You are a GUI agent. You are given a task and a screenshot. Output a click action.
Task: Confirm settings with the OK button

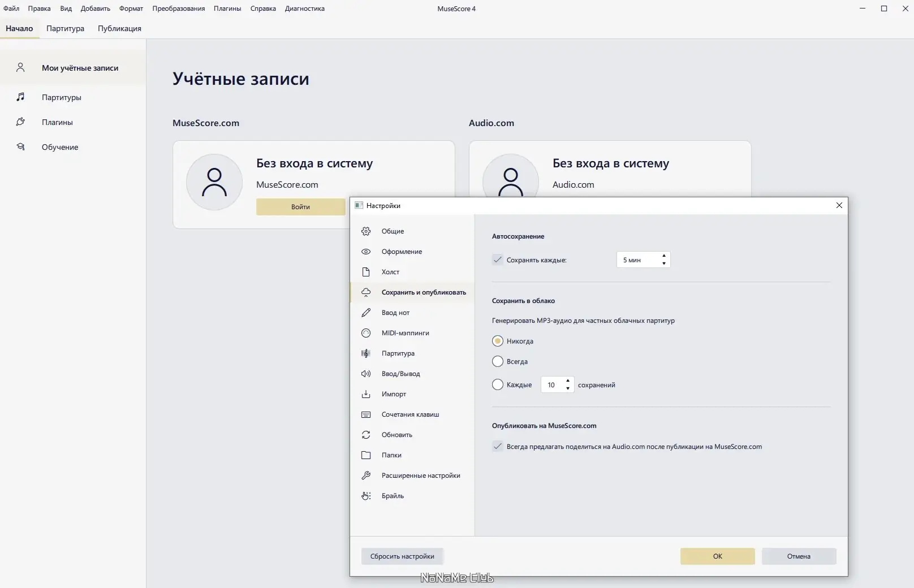[x=717, y=556]
